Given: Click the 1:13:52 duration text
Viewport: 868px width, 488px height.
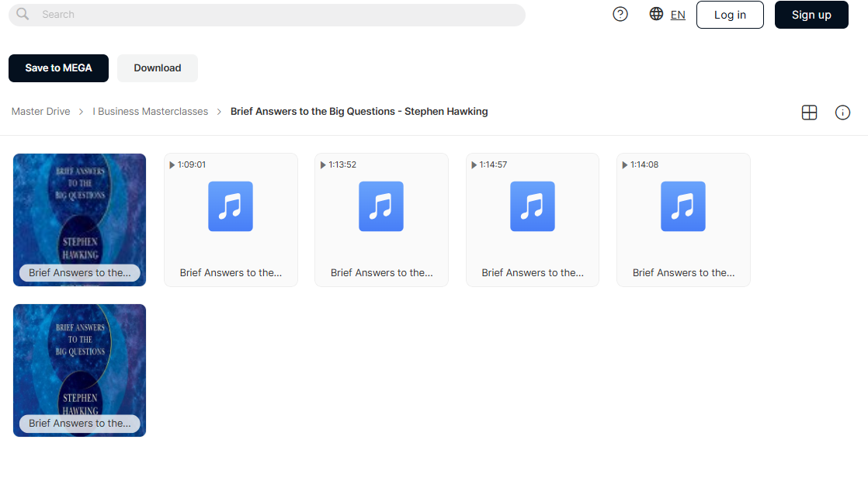Looking at the screenshot, I should click(x=342, y=165).
